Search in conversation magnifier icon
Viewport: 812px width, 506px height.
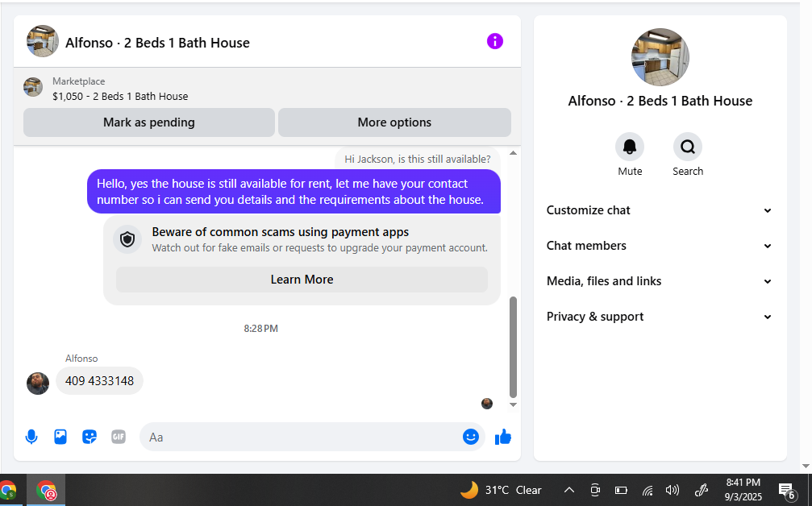click(688, 147)
